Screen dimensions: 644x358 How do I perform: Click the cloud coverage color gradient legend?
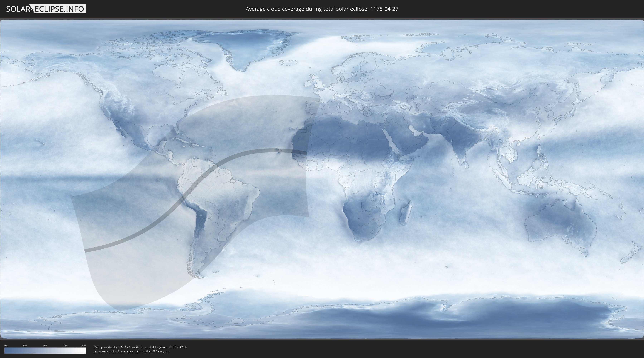click(x=45, y=350)
